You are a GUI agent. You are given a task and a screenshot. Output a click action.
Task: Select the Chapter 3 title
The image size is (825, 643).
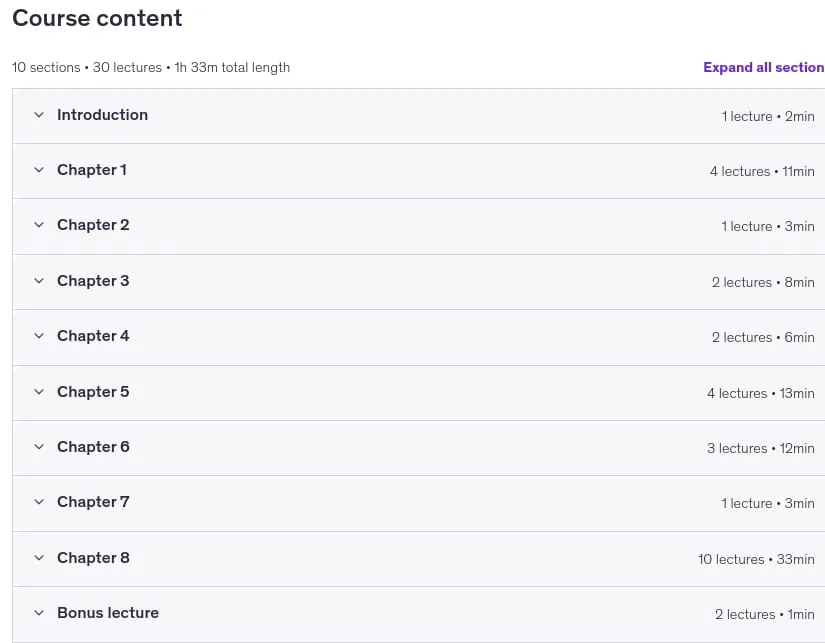tap(93, 281)
